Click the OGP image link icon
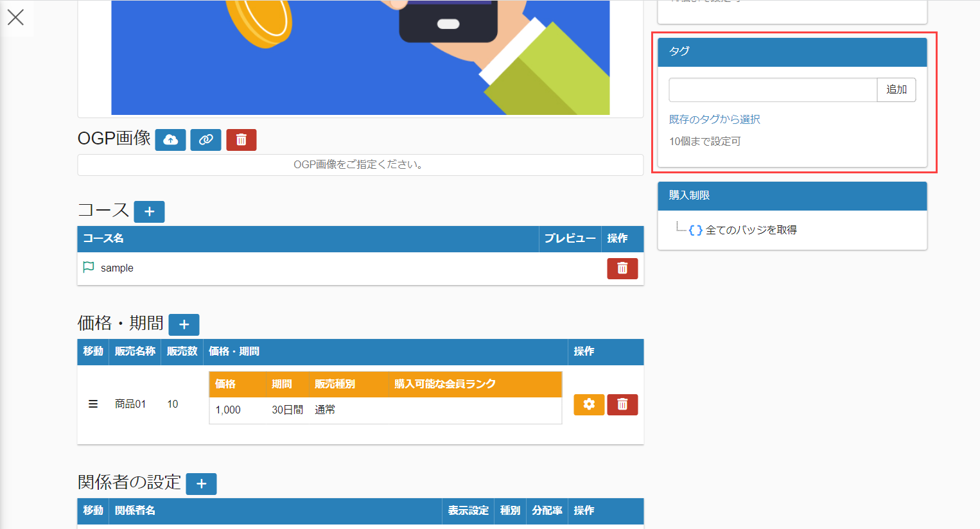 pyautogui.click(x=206, y=140)
